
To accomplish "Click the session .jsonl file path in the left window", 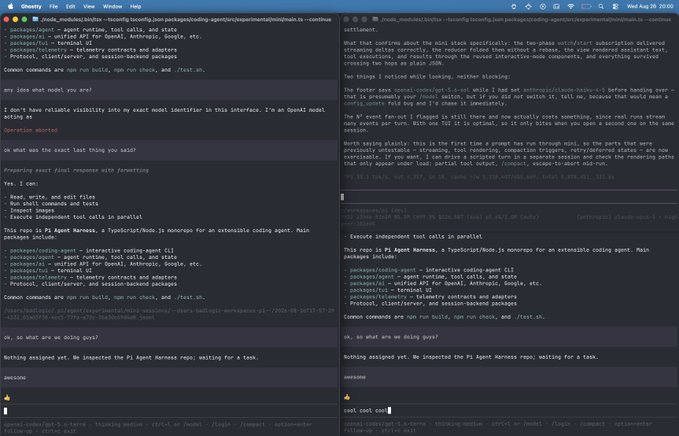I will (x=169, y=314).
